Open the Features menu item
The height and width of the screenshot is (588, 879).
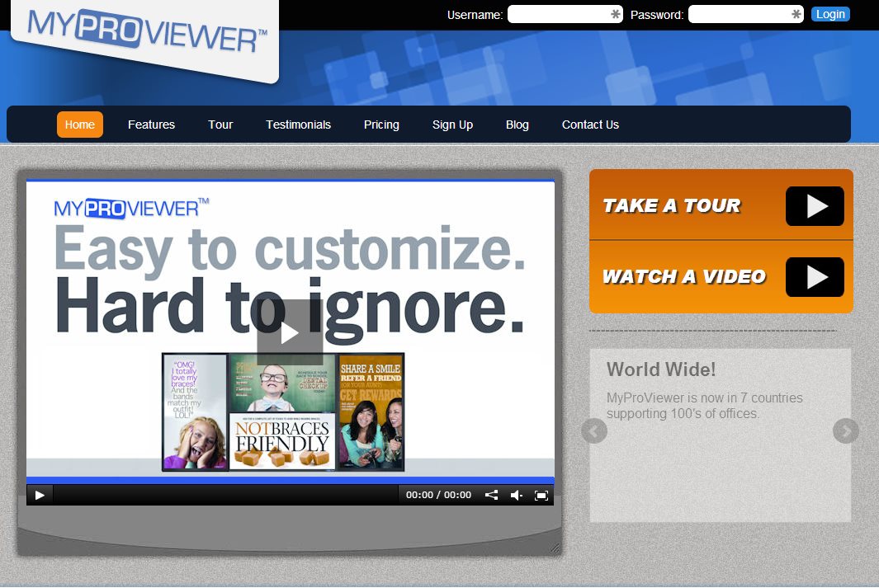(151, 125)
